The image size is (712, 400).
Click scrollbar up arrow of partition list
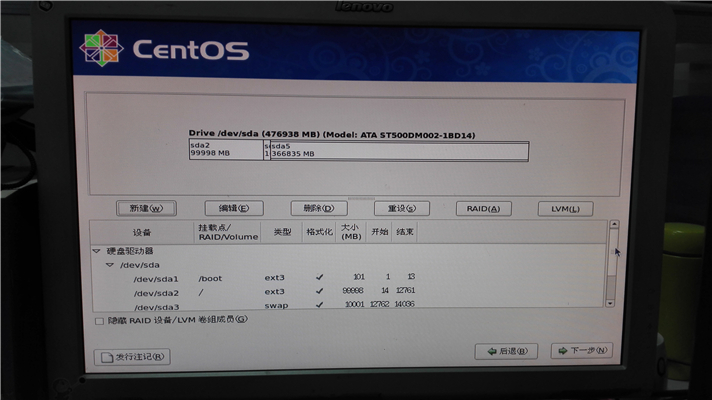(614, 224)
